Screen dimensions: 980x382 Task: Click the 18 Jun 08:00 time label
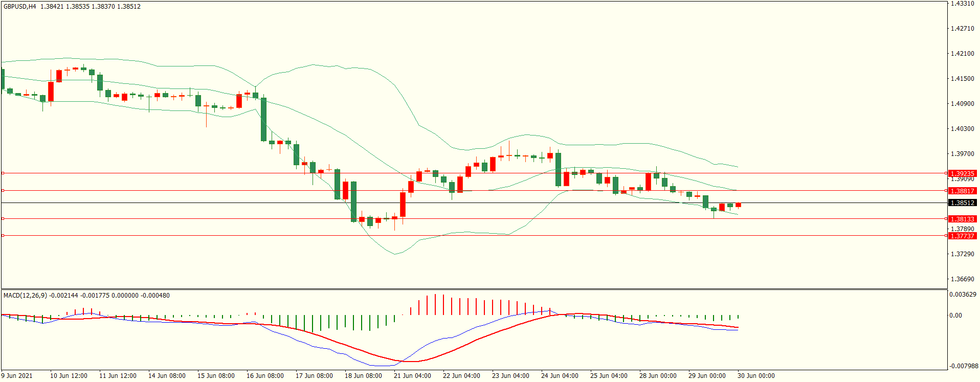[363, 376]
